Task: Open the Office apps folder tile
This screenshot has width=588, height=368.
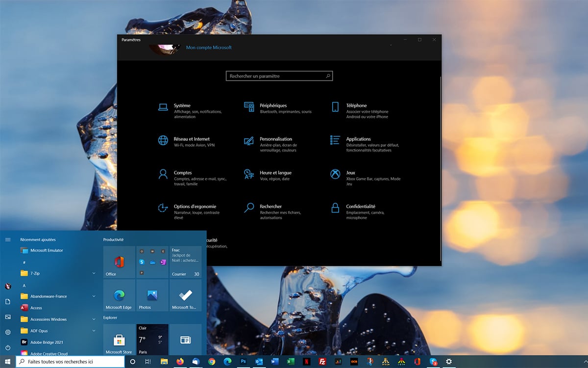Action: pos(152,262)
